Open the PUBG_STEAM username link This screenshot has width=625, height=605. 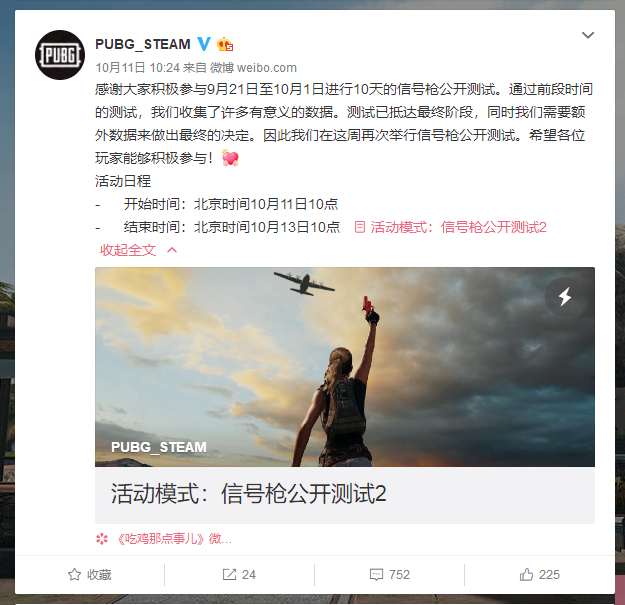(x=143, y=44)
